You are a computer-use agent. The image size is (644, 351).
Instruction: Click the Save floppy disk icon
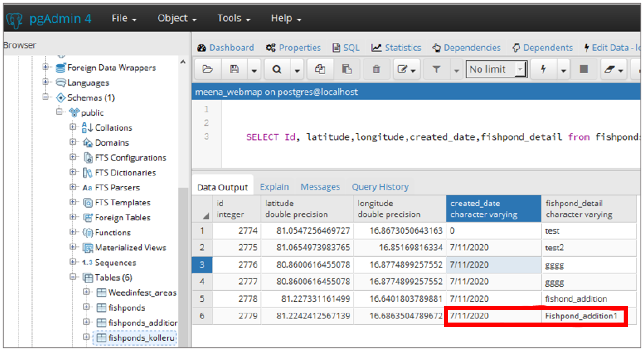(234, 69)
